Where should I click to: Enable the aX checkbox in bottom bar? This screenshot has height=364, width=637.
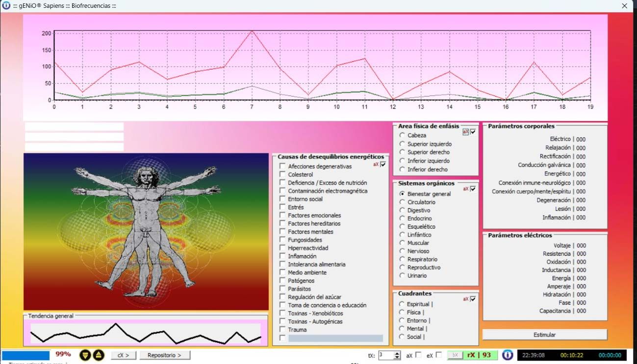418,355
